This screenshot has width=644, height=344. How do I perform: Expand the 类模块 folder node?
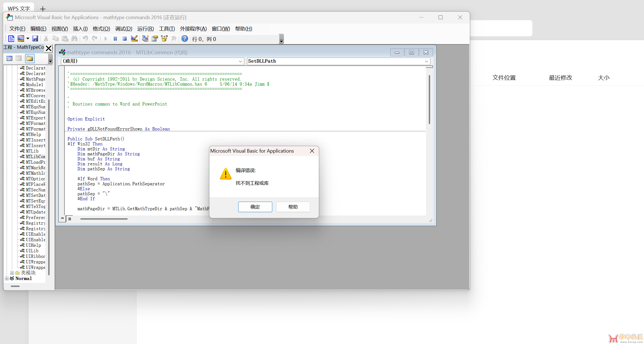12,273
